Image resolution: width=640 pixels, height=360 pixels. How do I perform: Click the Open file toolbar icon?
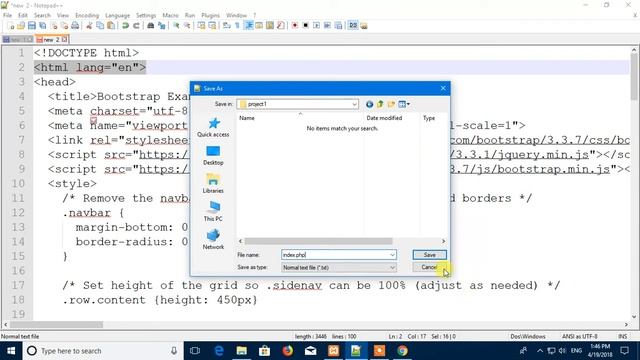click(21, 26)
